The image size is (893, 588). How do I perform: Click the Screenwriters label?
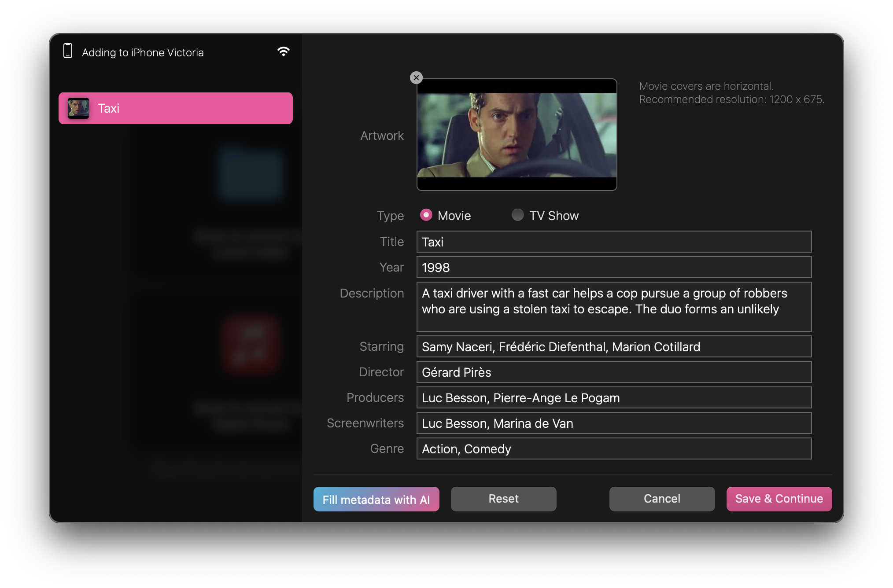(x=365, y=423)
